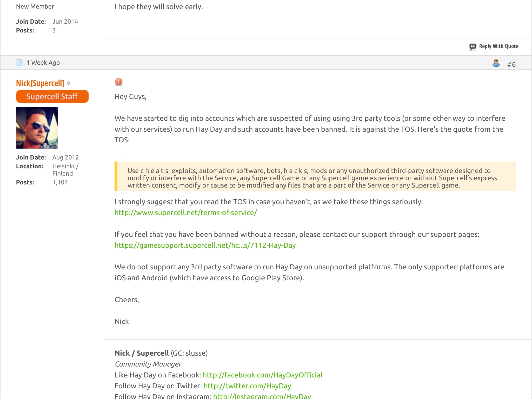Open the #6 post permalink
This screenshot has width=532, height=399.
coord(511,64)
